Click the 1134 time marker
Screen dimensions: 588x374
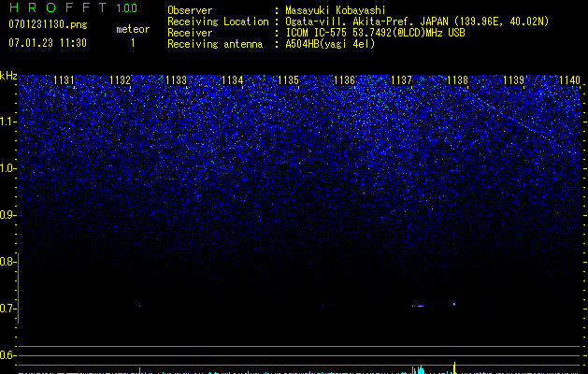point(233,80)
